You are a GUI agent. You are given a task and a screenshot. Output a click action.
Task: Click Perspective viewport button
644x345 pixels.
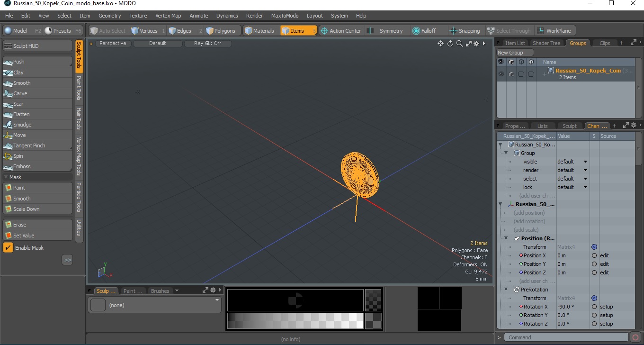pyautogui.click(x=113, y=43)
